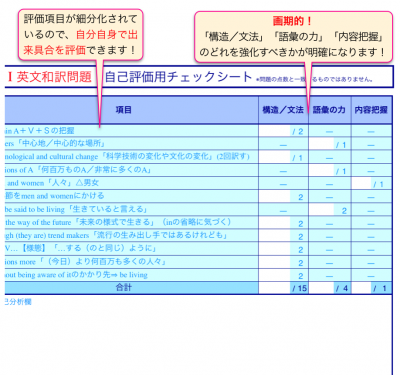Screen dimensions: 400x375
Task: Select the 構造/文法 column header
Action: 283,110
